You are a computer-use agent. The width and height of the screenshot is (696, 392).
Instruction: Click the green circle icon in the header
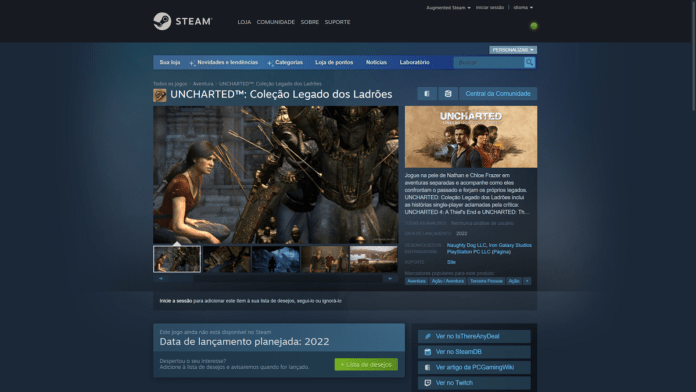point(534,26)
